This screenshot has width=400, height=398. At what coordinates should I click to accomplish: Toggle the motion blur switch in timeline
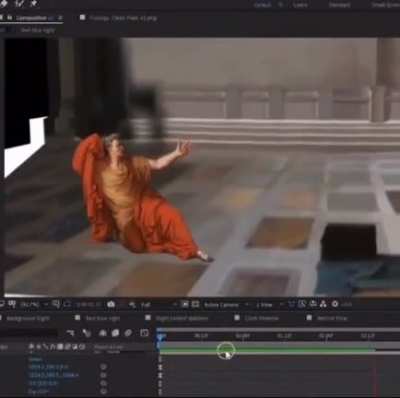128,333
